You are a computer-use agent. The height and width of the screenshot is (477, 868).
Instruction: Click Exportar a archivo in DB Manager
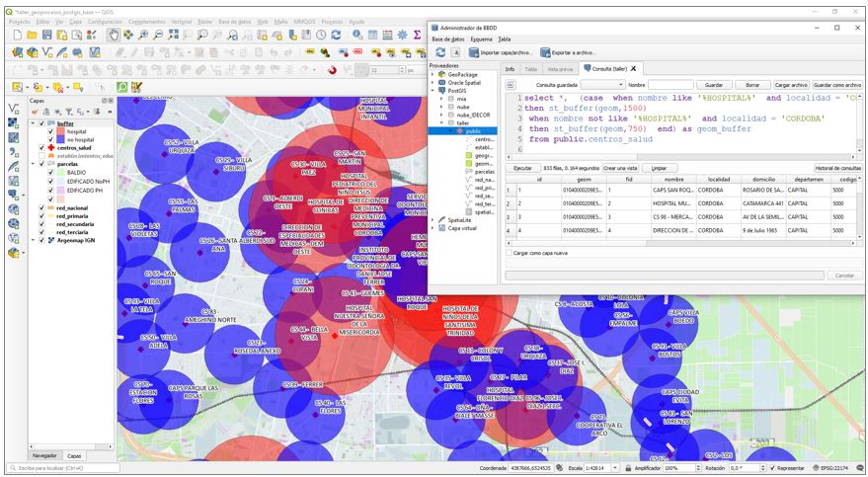click(x=568, y=52)
